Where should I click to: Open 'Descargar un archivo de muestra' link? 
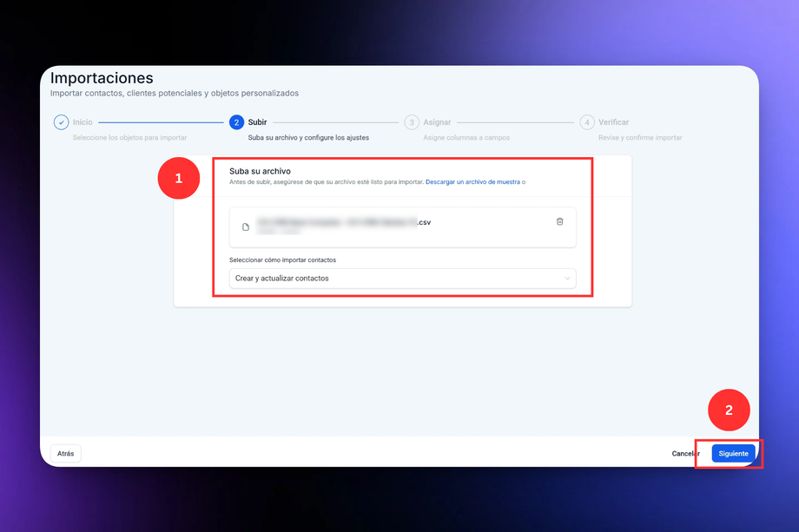point(472,181)
